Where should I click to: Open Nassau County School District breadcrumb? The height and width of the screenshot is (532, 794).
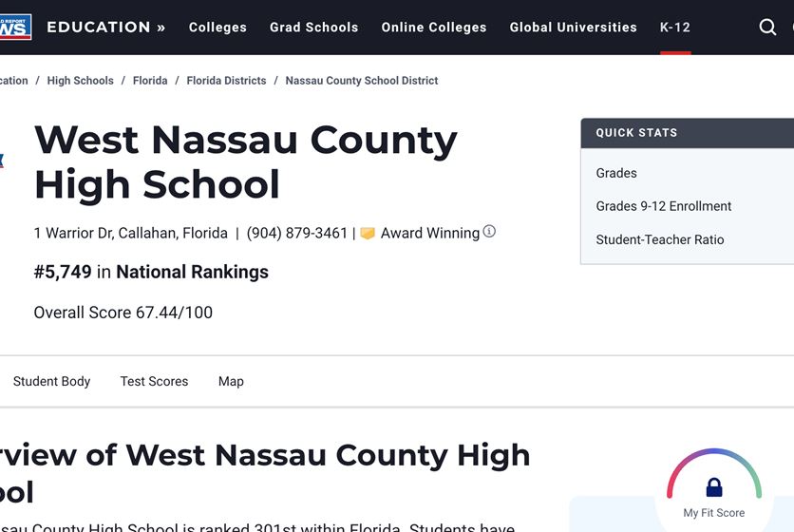click(x=362, y=81)
